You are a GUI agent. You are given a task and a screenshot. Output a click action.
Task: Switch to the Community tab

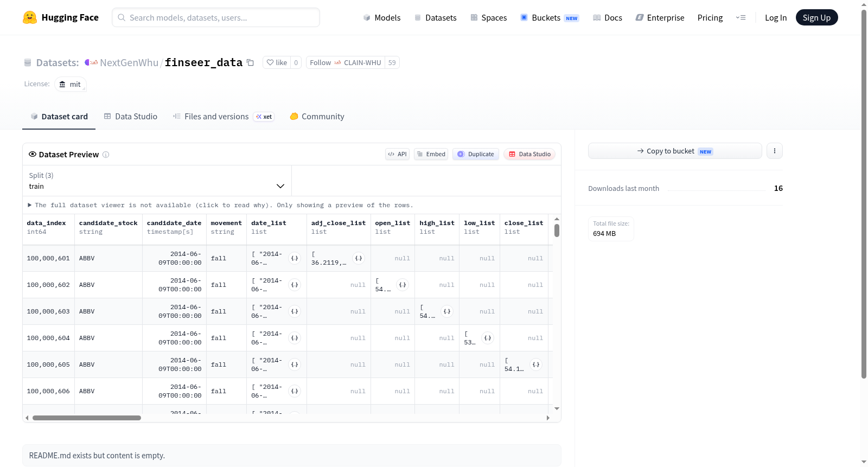click(317, 117)
